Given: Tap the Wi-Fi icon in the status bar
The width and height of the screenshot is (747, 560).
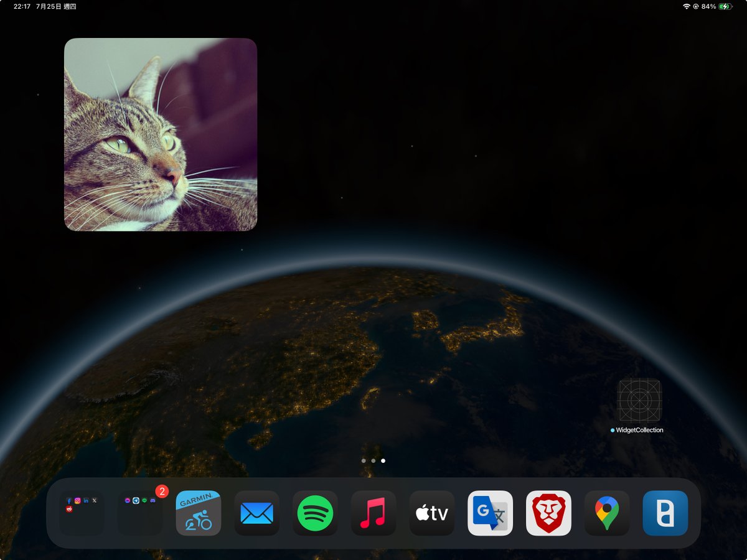Looking at the screenshot, I should (x=687, y=7).
